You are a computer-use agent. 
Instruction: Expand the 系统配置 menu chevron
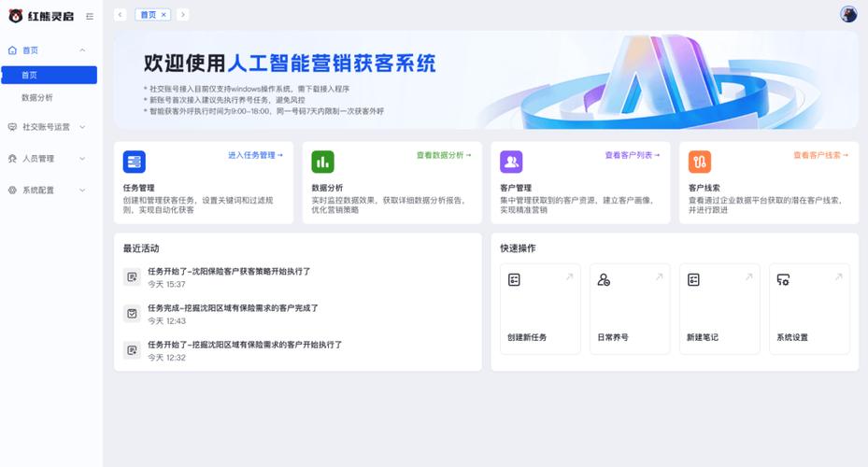tap(82, 190)
